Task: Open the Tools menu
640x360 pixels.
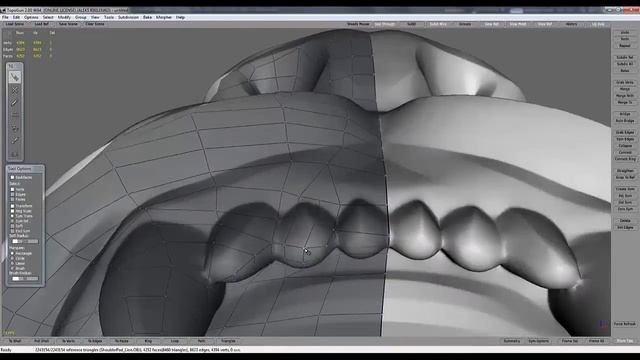Action: click(x=109, y=18)
